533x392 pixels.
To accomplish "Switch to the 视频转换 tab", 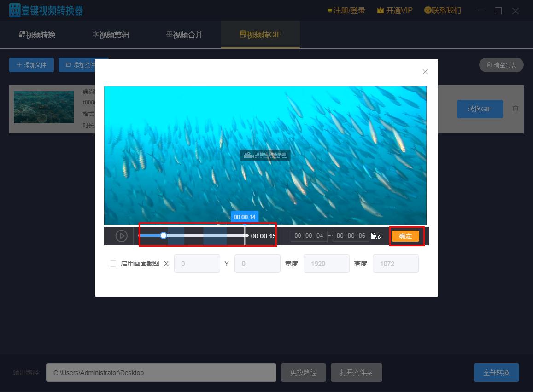I will [x=37, y=35].
